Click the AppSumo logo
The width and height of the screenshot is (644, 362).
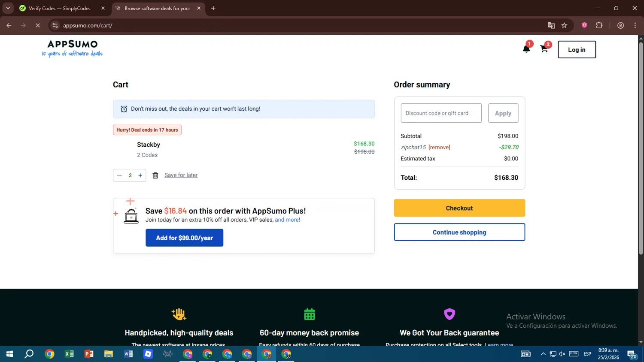72,48
